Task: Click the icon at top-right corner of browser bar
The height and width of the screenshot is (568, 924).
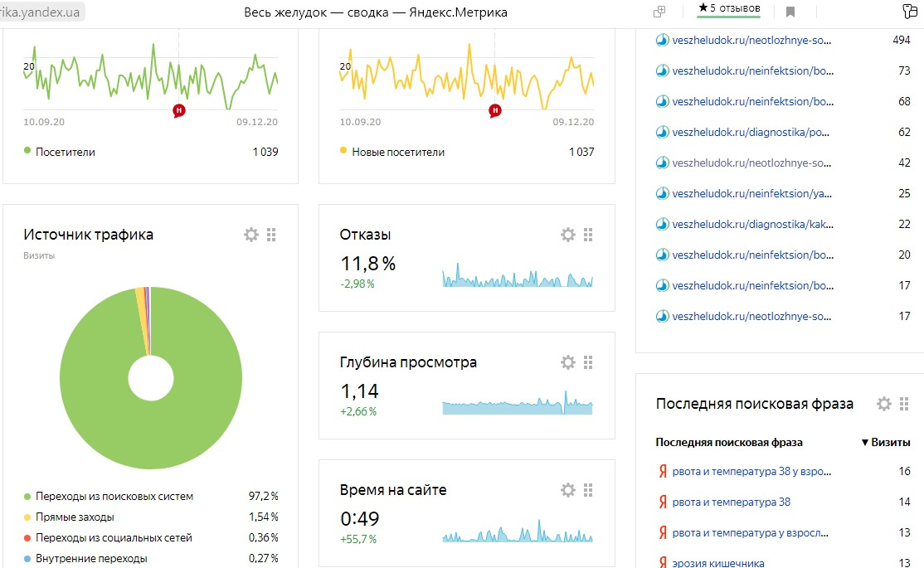Action: click(911, 12)
